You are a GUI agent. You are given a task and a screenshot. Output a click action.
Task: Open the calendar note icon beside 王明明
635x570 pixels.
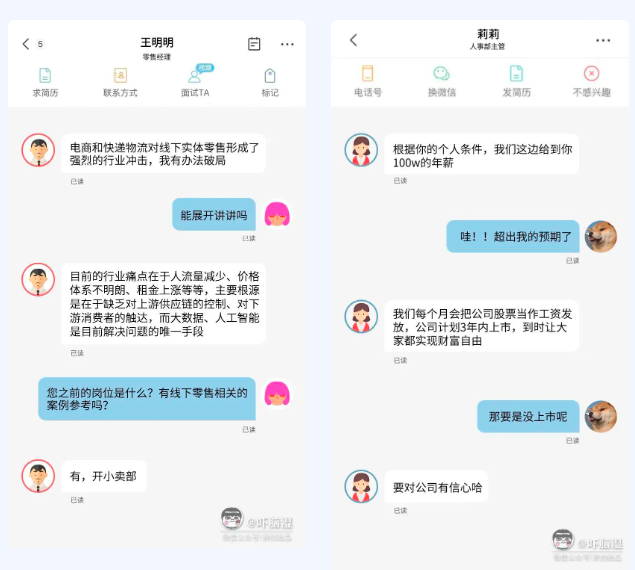(x=254, y=44)
